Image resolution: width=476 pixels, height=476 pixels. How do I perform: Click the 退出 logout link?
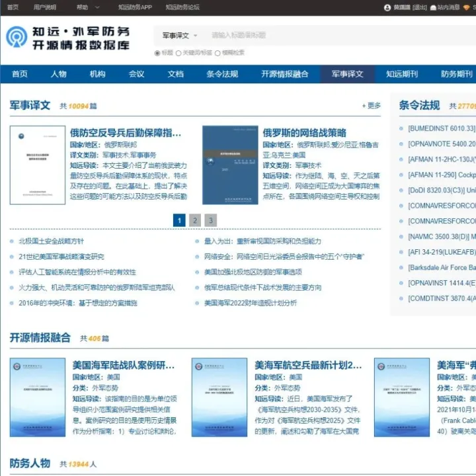pyautogui.click(x=420, y=7)
